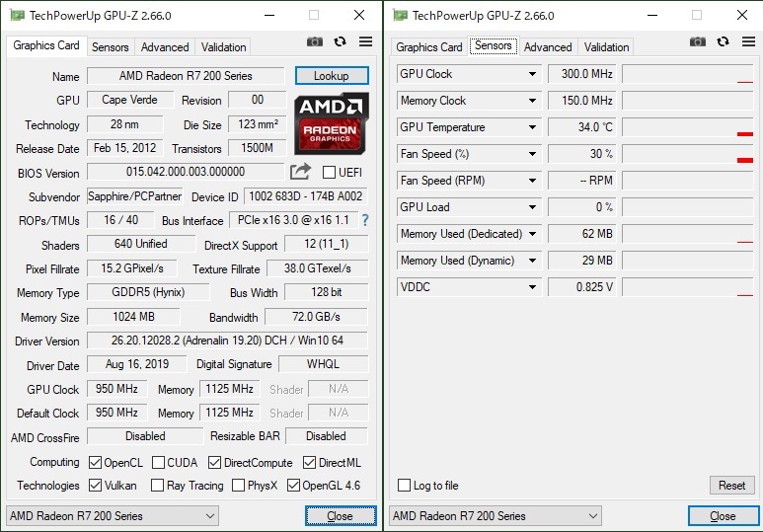The image size is (763, 532).
Task: Click the GPU Temperature history graph
Action: tap(688, 127)
